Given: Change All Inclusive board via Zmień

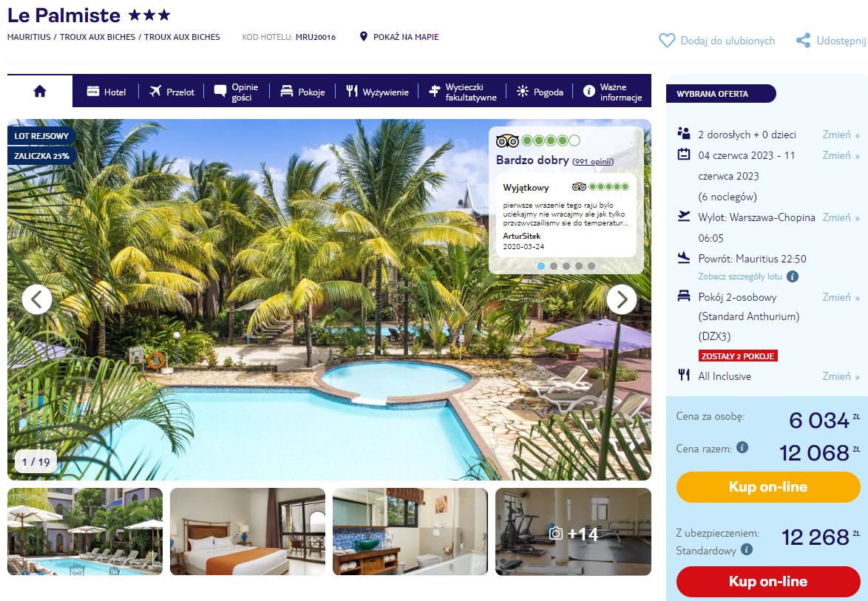Looking at the screenshot, I should 841,376.
